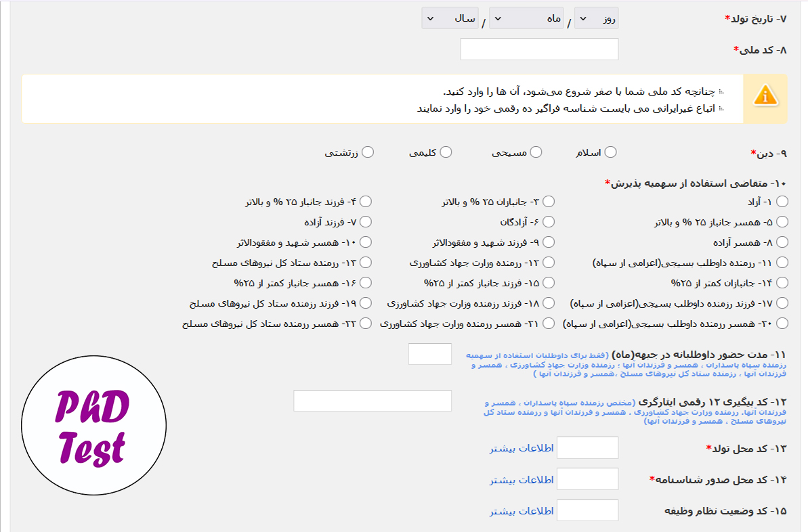Viewport: 808px width, 532px height.
Task: Open اطلاعات بیشتر link for نظام وظیفه
Action: pos(522,510)
